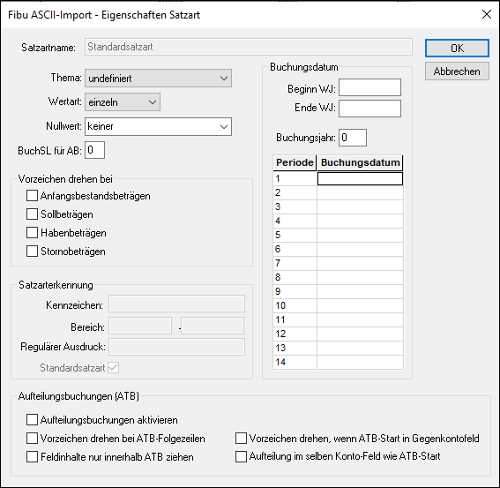Screen dimensions: 500x488
Task: Select the Buchungsdatum cell for Periode 1
Action: click(360, 179)
